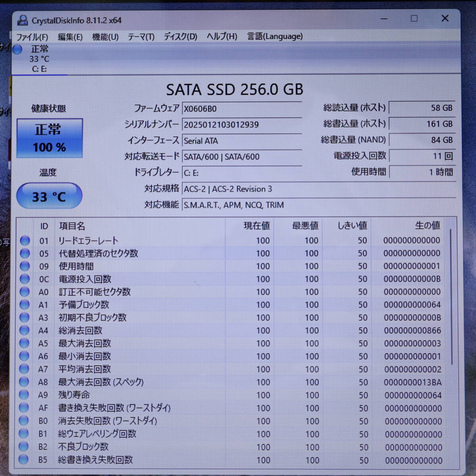Click the 正常 100 % health status button

click(x=50, y=138)
